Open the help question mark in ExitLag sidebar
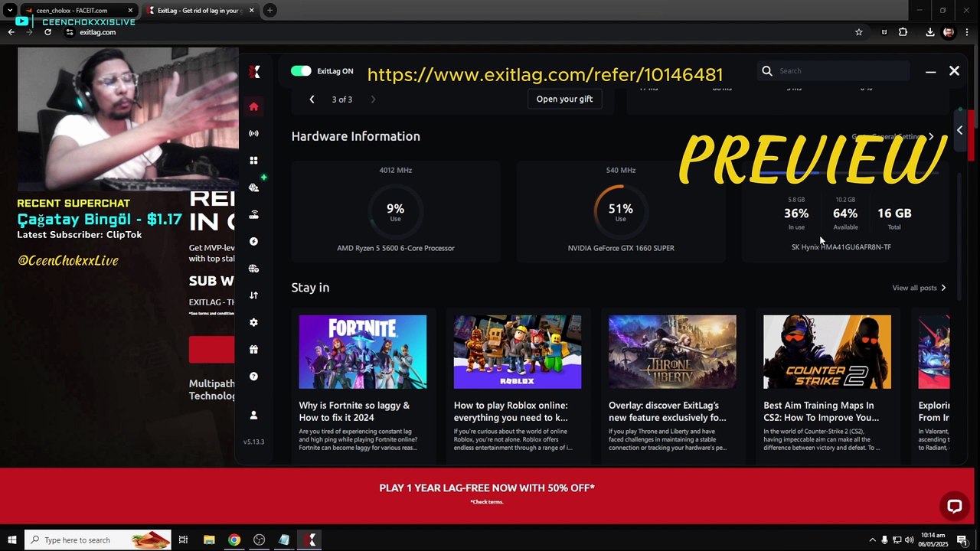 click(253, 377)
